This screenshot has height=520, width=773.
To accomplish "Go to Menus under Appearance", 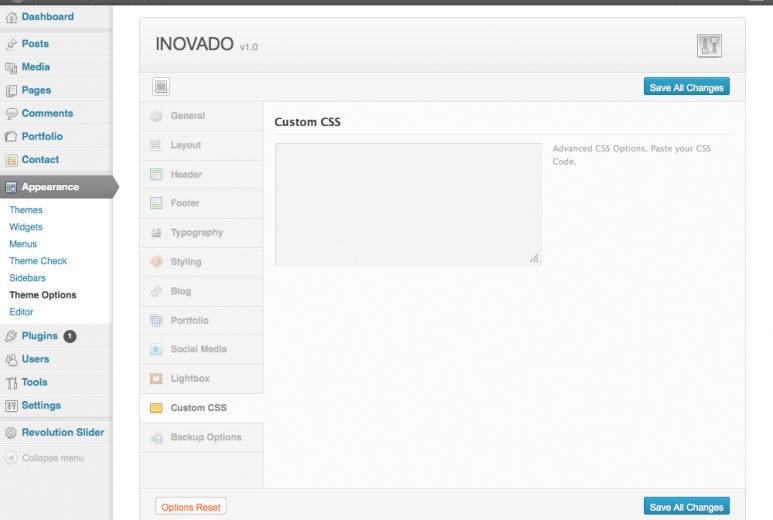I will (x=23, y=244).
